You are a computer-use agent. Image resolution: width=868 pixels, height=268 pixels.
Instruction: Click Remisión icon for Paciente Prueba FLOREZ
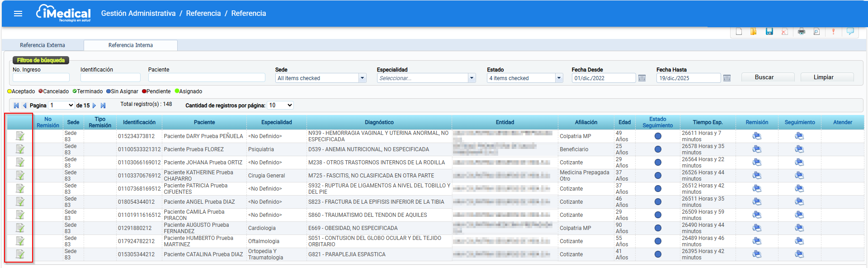point(757,149)
